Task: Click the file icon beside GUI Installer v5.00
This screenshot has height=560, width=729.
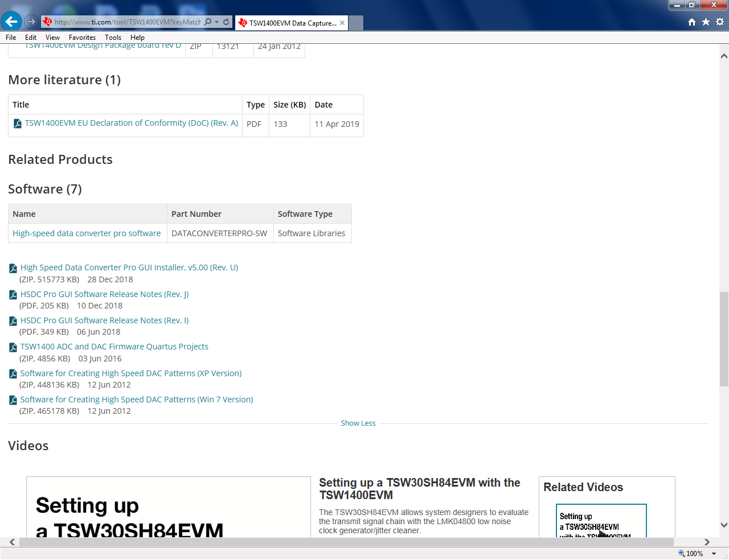Action: pos(13,268)
